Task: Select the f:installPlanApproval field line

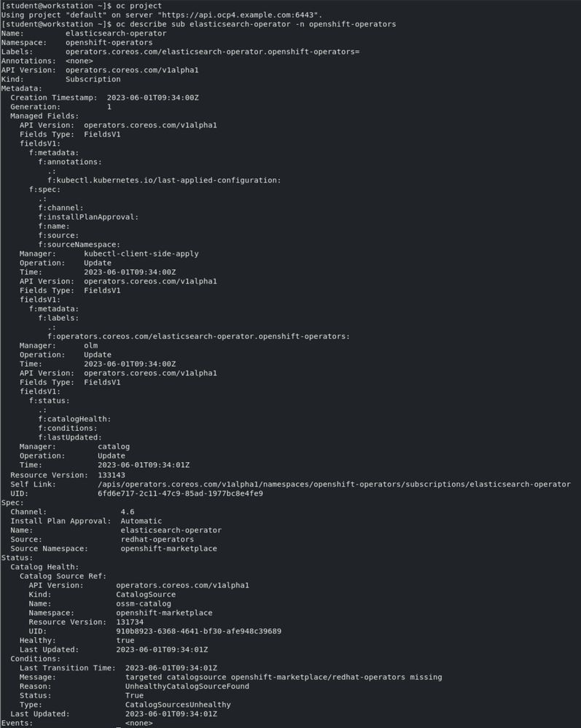Action: point(88,216)
